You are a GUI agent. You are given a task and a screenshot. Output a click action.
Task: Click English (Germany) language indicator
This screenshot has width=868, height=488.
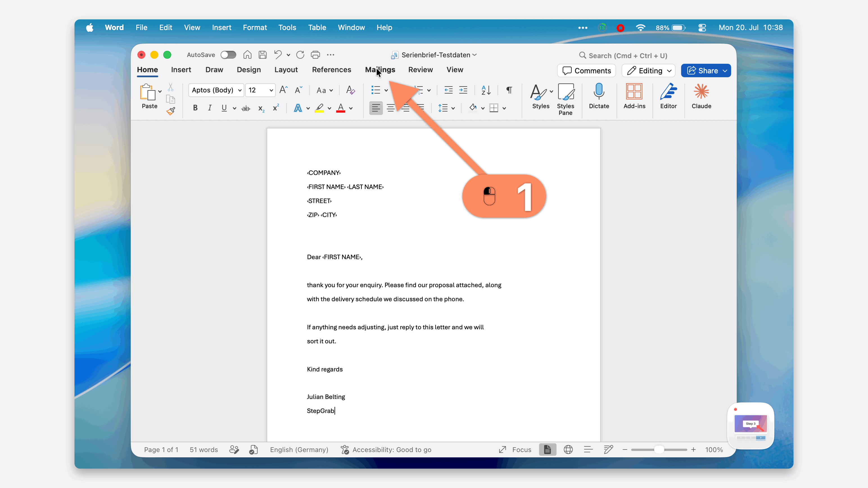[x=299, y=450]
